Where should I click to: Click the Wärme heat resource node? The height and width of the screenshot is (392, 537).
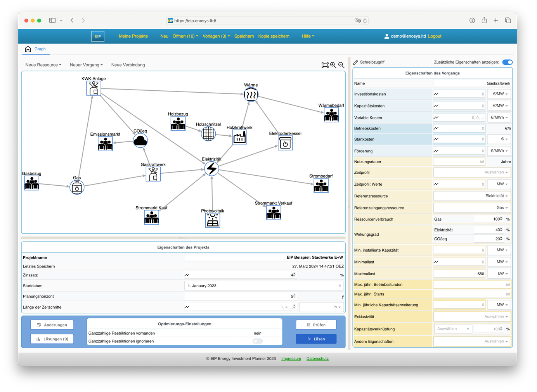(251, 95)
